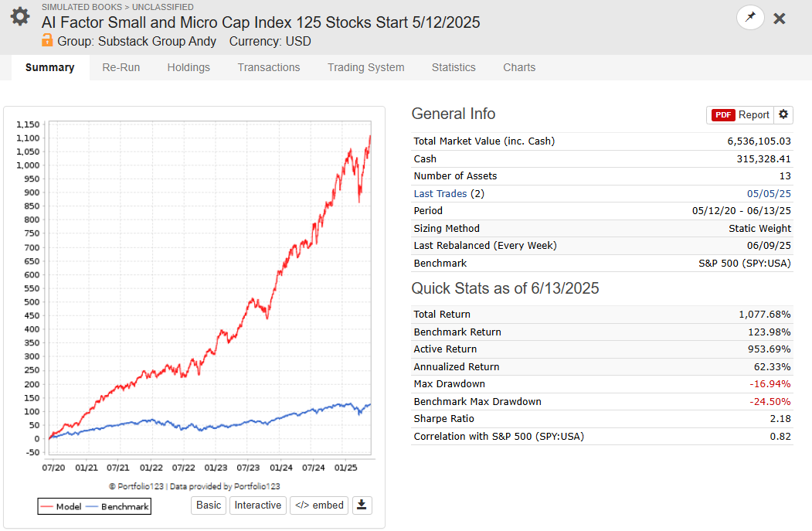
Task: Click the General Info heading
Action: (453, 114)
